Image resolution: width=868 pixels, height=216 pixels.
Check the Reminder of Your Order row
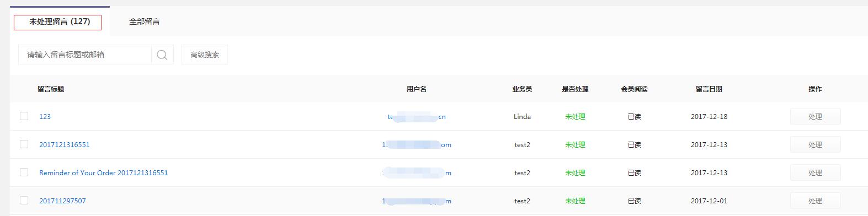coord(24,172)
